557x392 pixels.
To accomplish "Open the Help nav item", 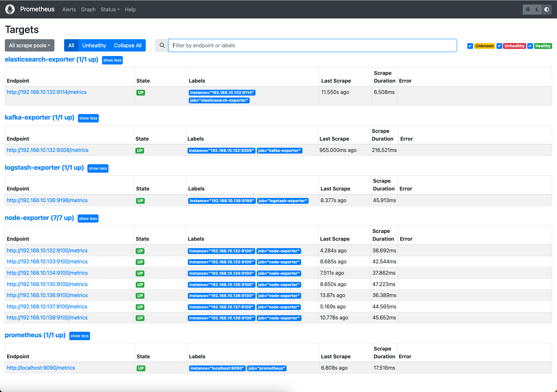I will click(x=130, y=9).
